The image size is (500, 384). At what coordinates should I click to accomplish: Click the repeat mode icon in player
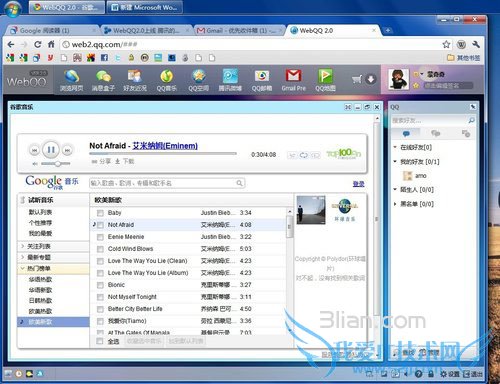click(304, 155)
